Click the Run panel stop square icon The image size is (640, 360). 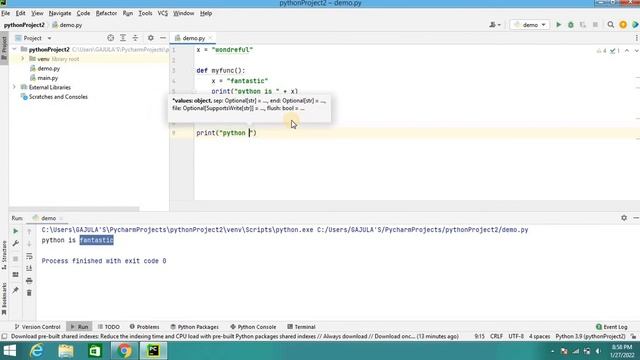(16, 259)
